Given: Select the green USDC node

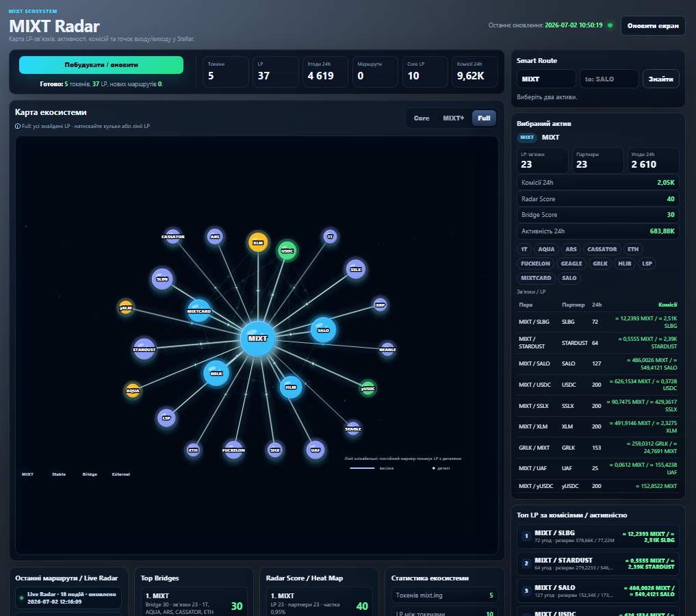Looking at the screenshot, I should (287, 251).
